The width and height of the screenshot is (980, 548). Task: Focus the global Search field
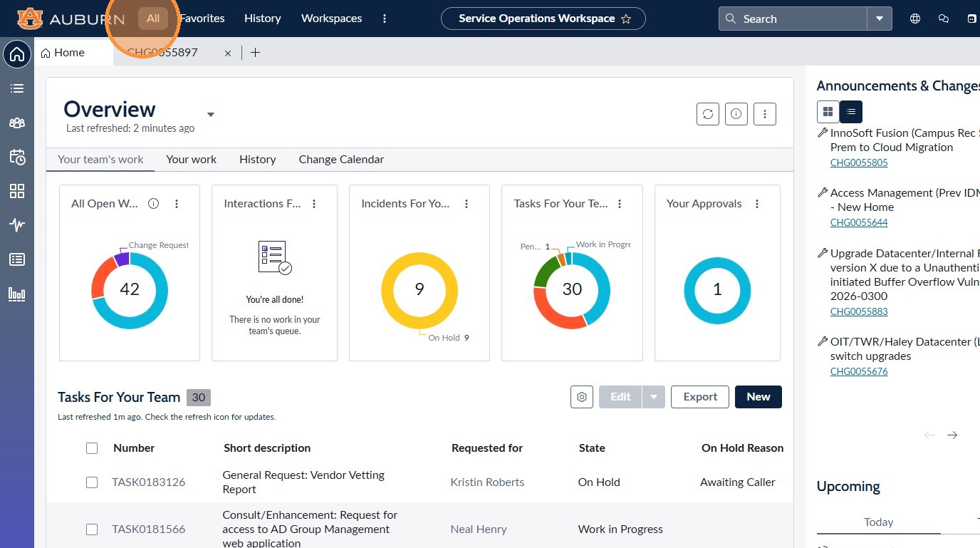[793, 19]
